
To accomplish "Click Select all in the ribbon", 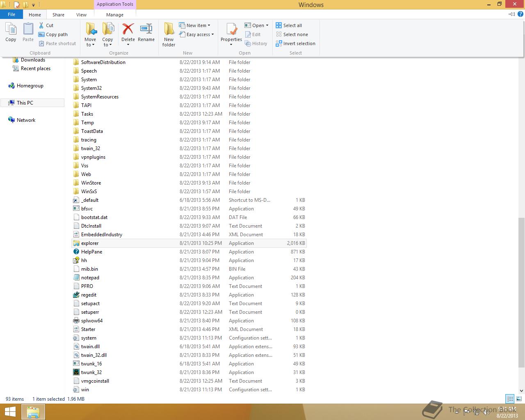I will coord(289,25).
